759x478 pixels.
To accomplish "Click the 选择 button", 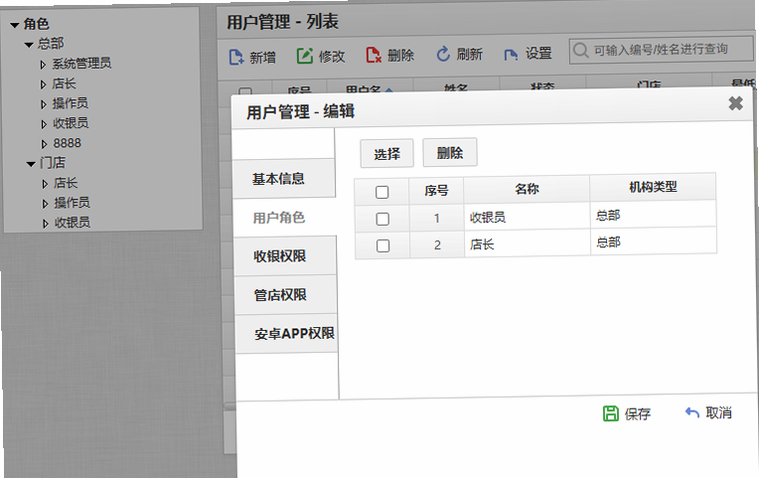I will coord(387,154).
